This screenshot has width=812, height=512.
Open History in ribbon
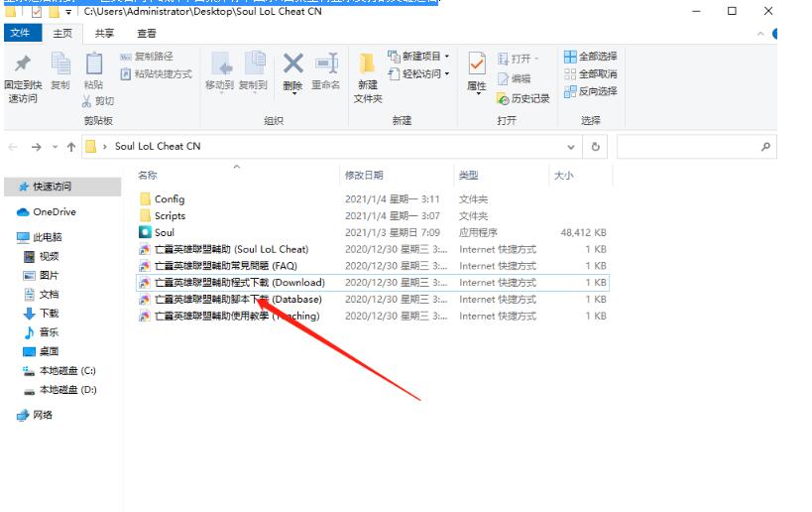[523, 98]
